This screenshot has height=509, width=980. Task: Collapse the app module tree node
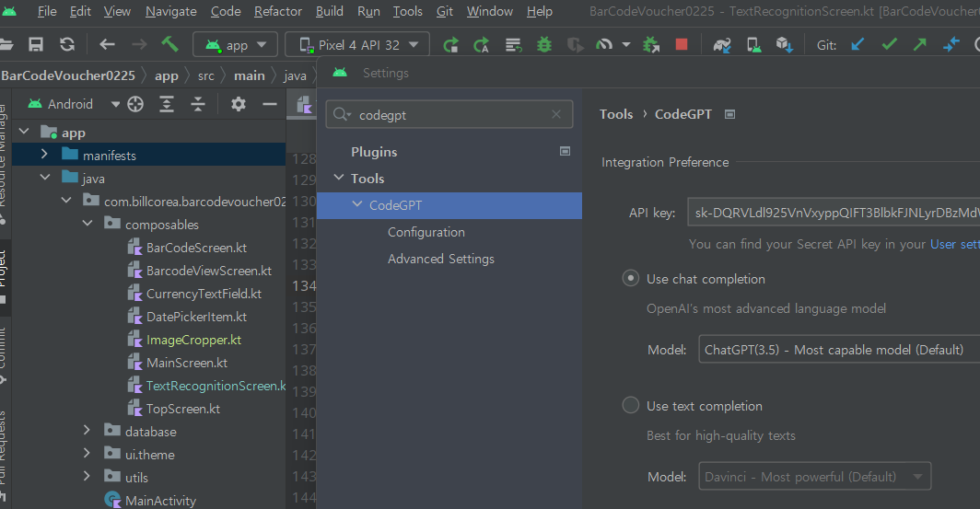pyautogui.click(x=24, y=132)
